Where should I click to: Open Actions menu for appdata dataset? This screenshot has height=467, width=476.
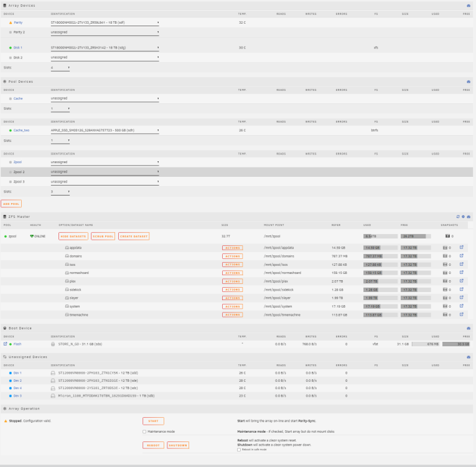(x=233, y=248)
